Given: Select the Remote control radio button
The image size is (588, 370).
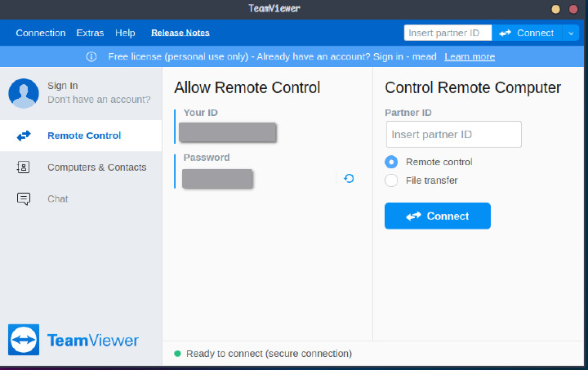Looking at the screenshot, I should tap(391, 162).
